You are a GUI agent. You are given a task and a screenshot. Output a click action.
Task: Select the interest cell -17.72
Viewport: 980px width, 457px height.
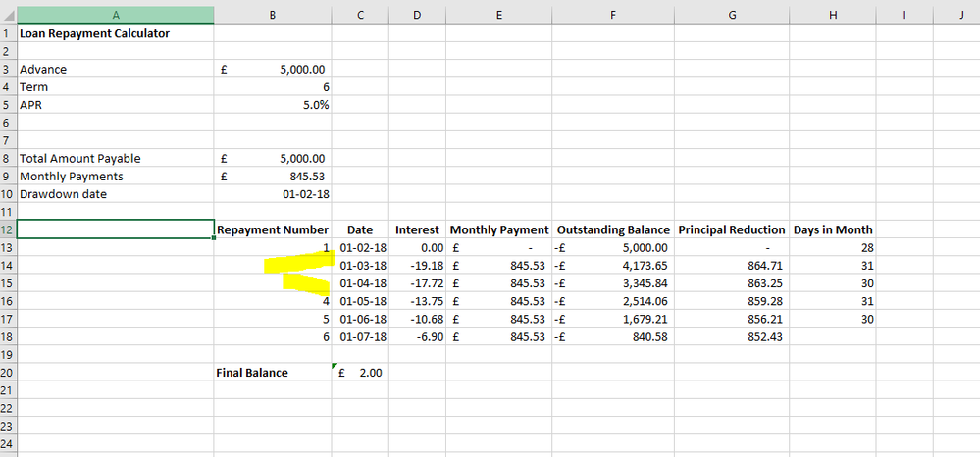tap(418, 283)
